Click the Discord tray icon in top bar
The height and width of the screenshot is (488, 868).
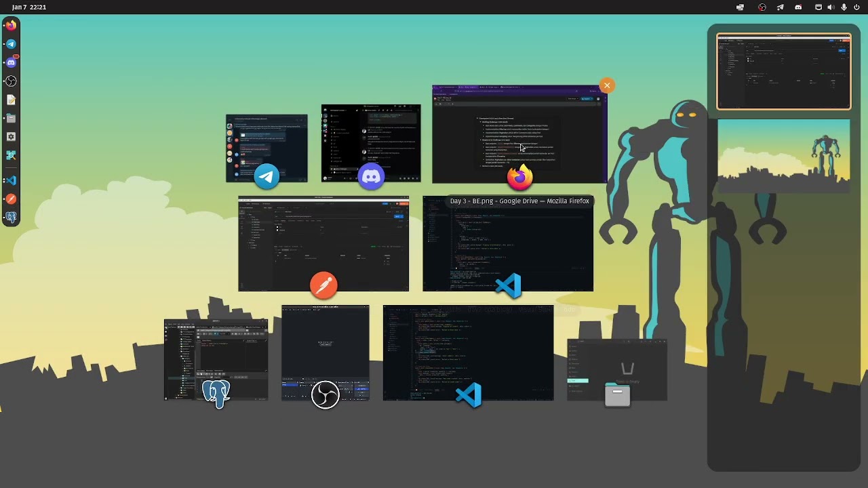[798, 7]
